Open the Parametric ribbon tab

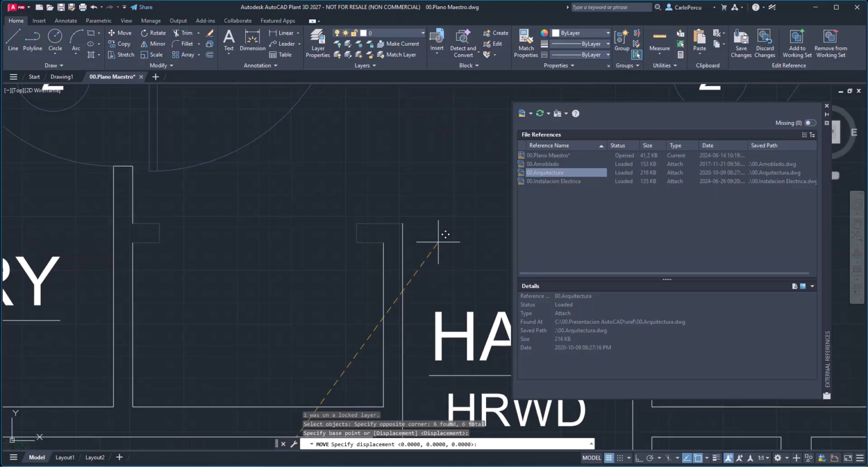98,21
